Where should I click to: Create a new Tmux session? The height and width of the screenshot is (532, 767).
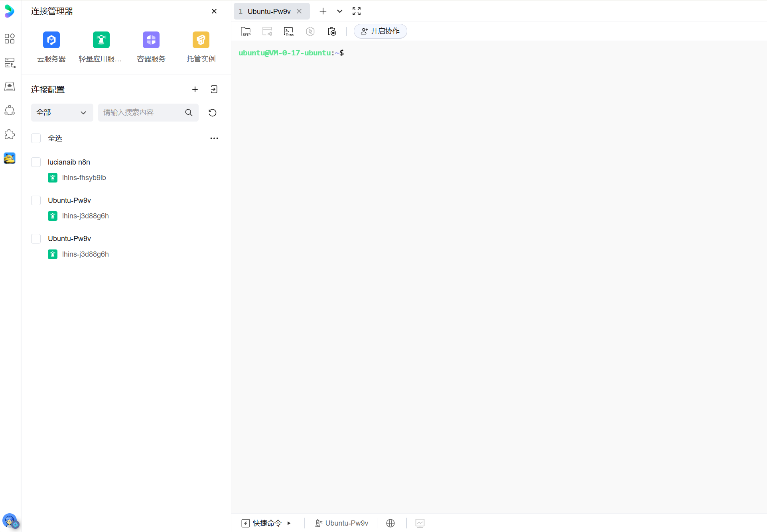coord(288,31)
